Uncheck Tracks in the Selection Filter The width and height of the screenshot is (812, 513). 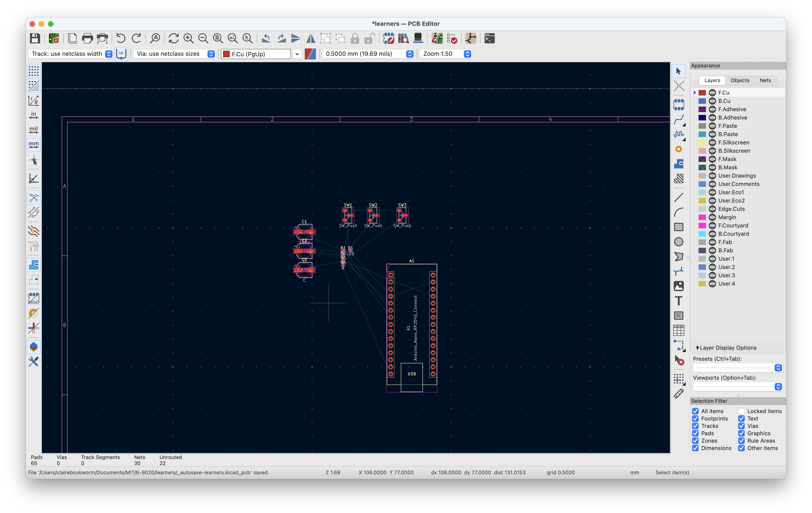[x=695, y=426]
